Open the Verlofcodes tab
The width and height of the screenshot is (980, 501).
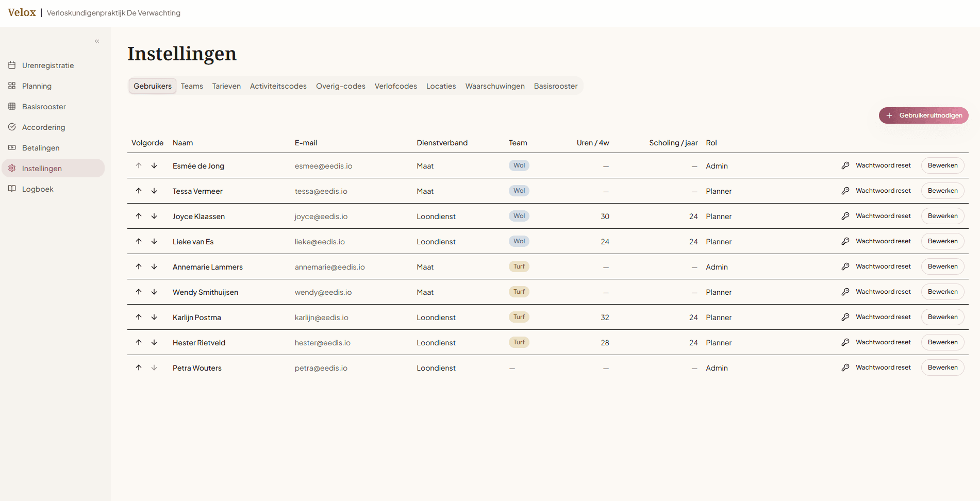click(396, 86)
